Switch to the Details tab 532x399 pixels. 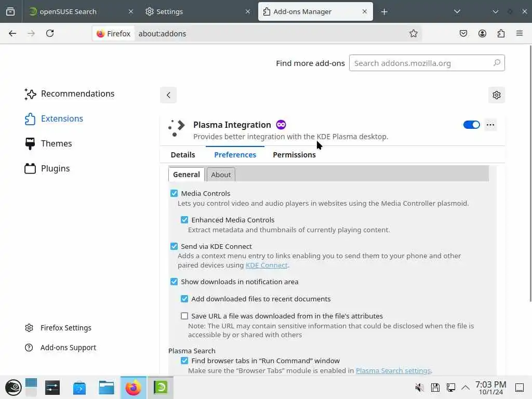point(183,155)
